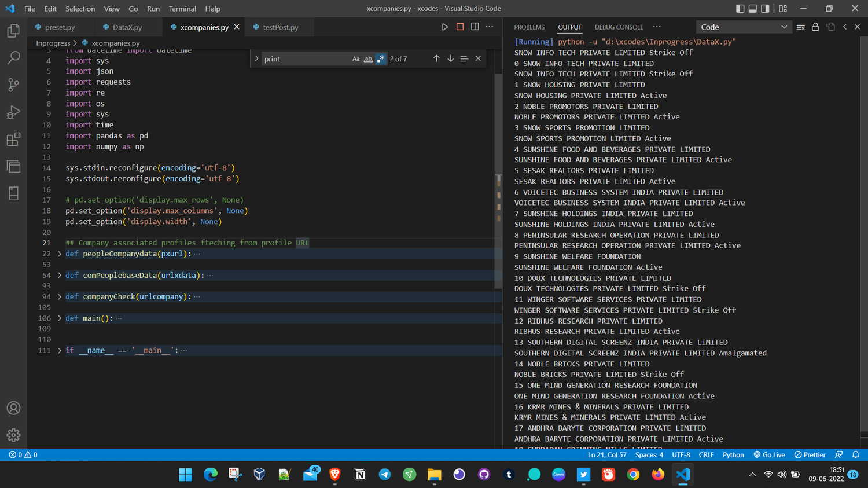Click UTF-8 encoding in status bar
The width and height of the screenshot is (868, 488).
coord(681,455)
